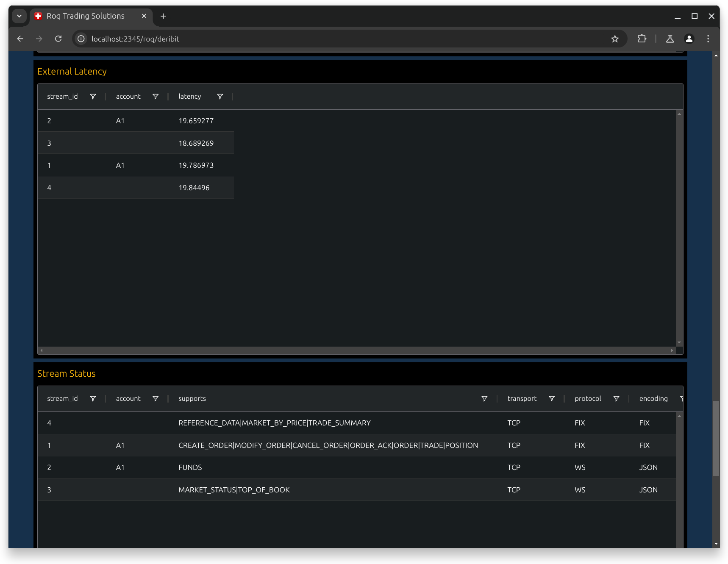Open filter for External Latency stream_id column
Image resolution: width=728 pixels, height=564 pixels.
tap(93, 97)
